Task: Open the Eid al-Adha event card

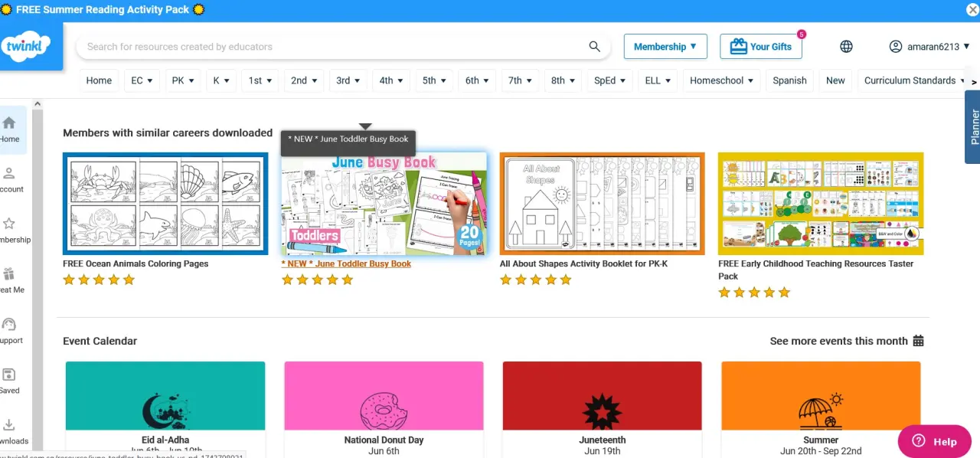Action: tap(165, 410)
